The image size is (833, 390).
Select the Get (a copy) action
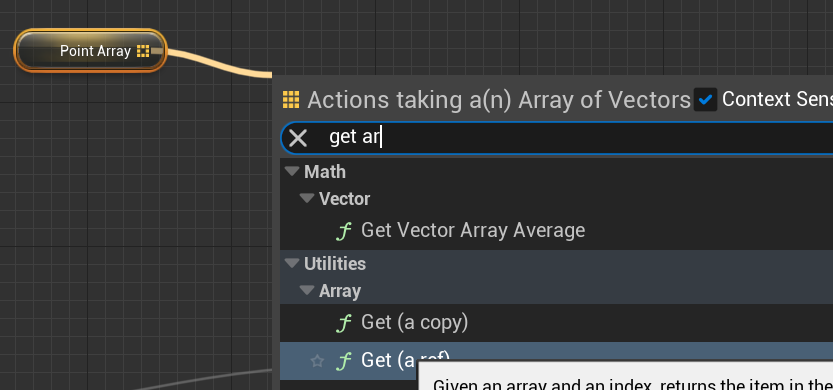[414, 323]
